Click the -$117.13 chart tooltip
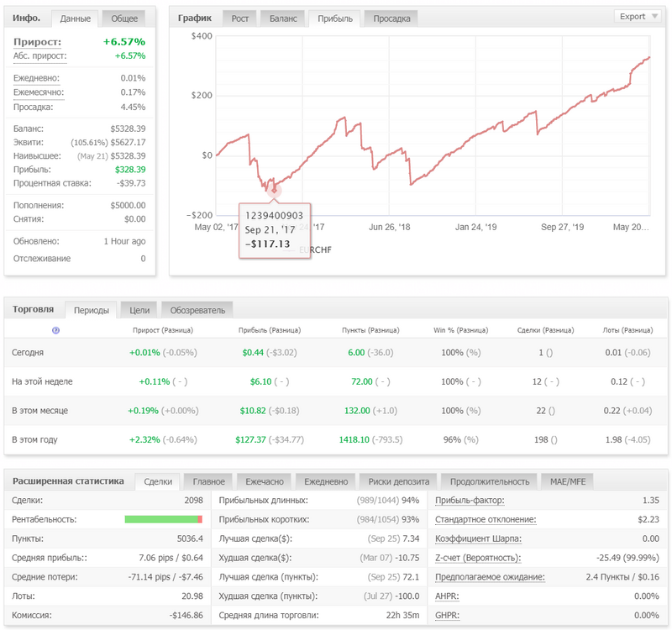The image size is (672, 630). pos(275,230)
